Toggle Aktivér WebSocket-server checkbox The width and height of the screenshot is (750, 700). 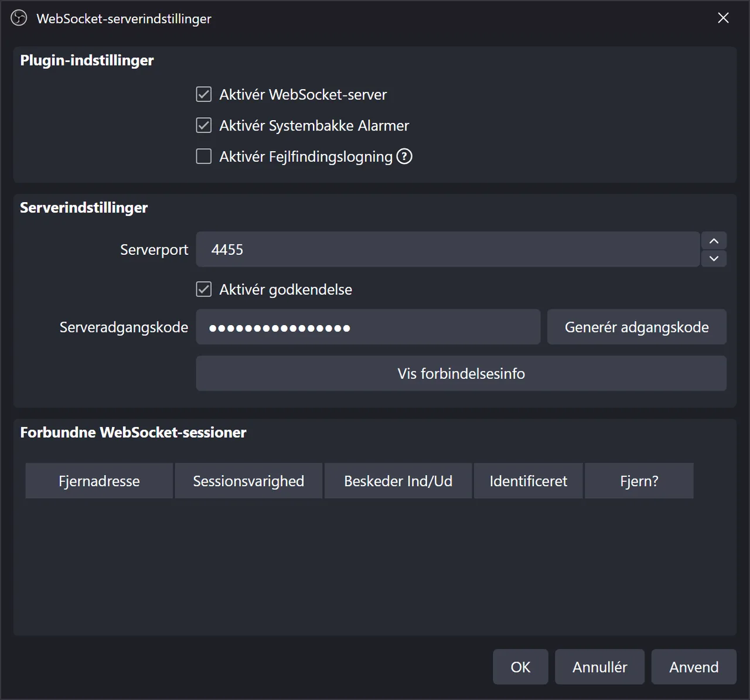[204, 94]
